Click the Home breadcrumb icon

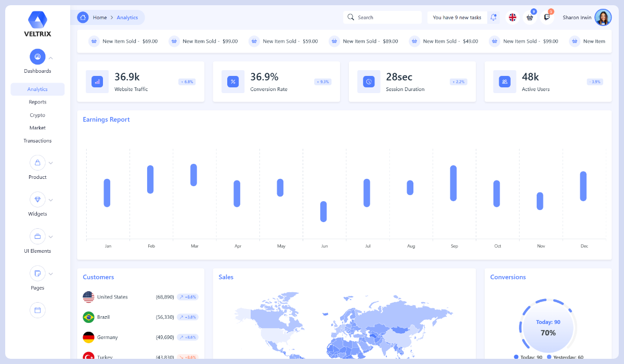83,17
